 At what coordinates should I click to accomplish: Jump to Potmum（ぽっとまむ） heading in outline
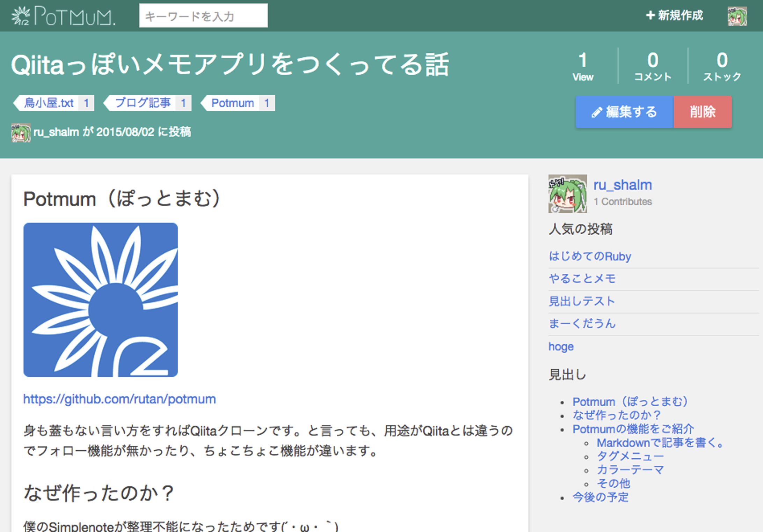point(631,401)
